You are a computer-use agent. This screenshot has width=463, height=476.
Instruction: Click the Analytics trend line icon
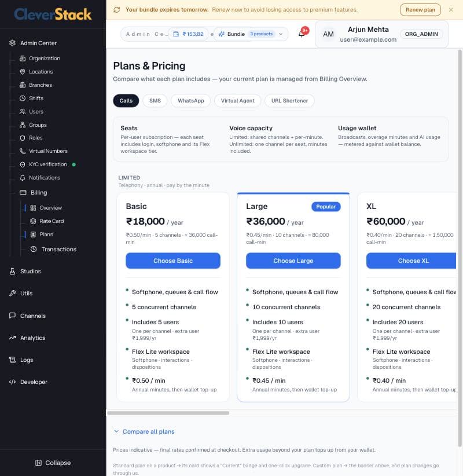pyautogui.click(x=12, y=338)
